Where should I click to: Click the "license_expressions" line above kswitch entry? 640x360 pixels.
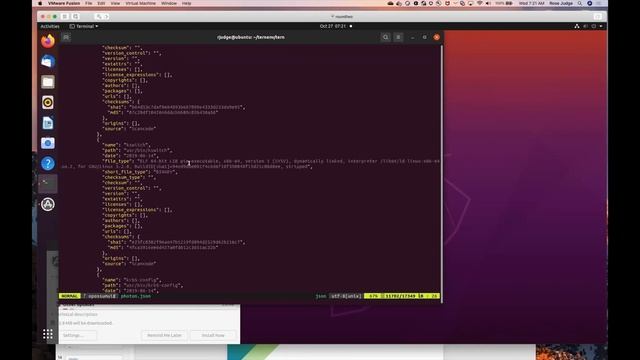(x=137, y=75)
